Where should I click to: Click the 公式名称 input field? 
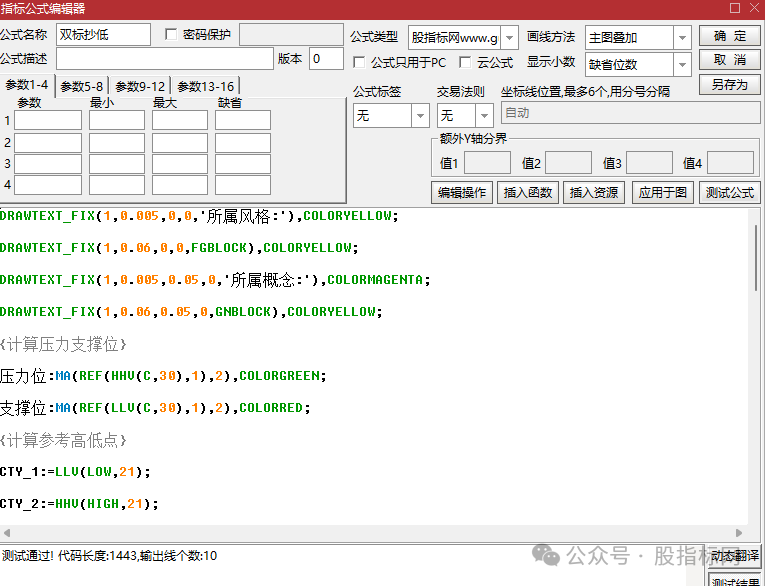click(103, 35)
